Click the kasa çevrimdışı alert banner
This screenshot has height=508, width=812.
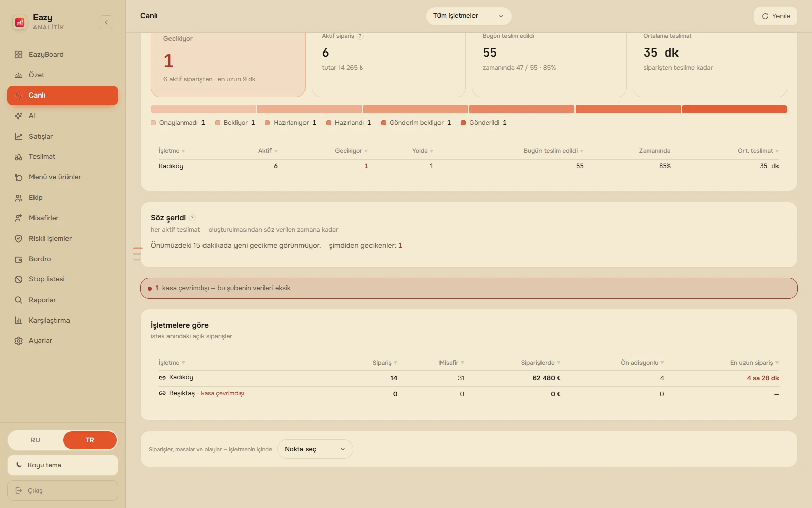pos(468,288)
